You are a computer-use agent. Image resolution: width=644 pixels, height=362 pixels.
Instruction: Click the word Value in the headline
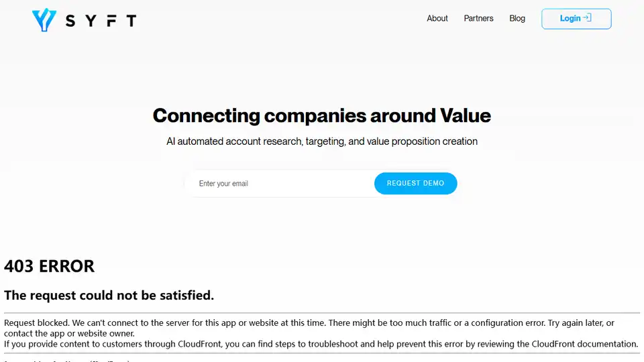[x=465, y=115]
